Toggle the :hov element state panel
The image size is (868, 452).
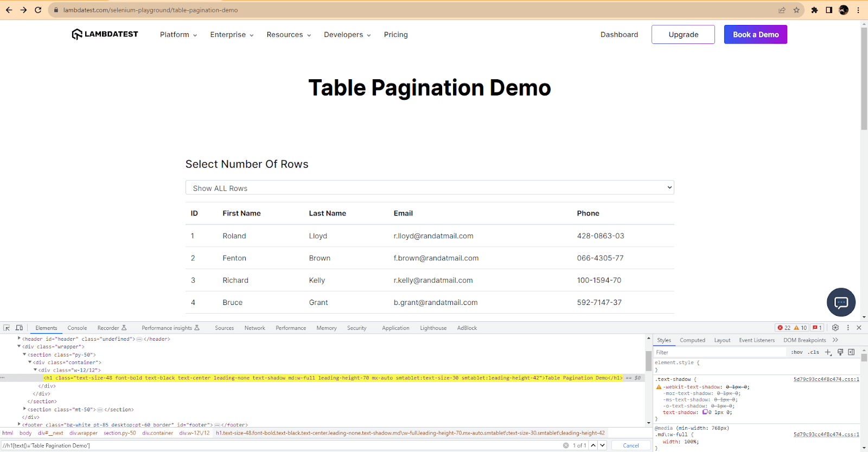coord(796,352)
